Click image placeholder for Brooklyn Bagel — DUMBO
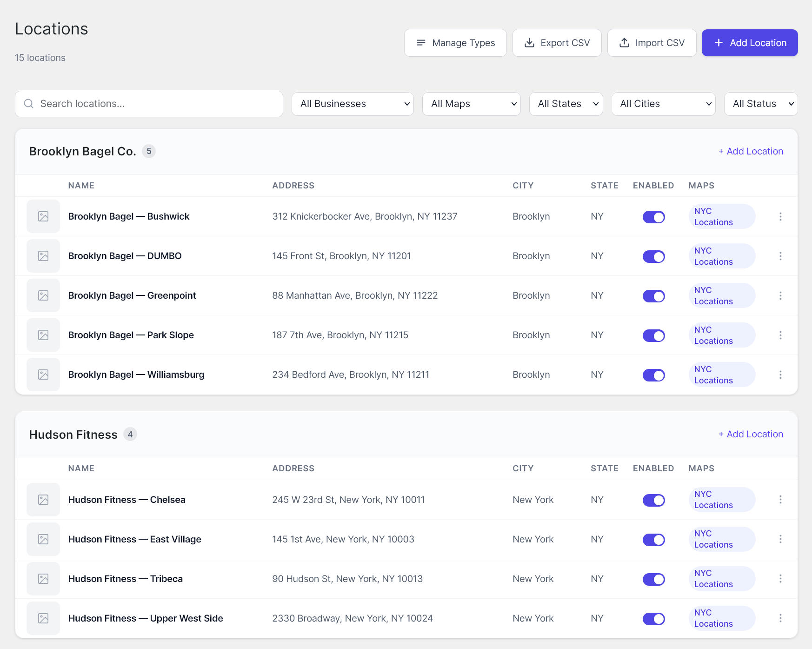The width and height of the screenshot is (812, 649). (43, 256)
